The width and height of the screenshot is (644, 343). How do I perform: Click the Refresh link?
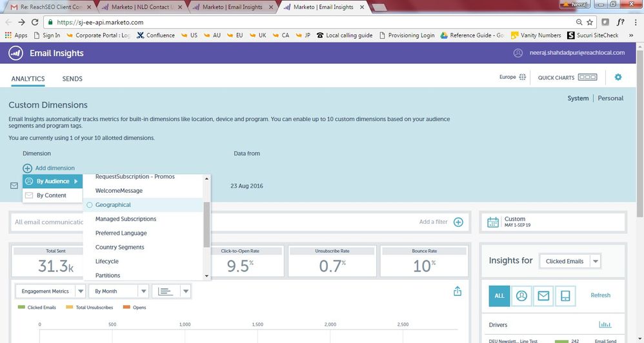600,295
